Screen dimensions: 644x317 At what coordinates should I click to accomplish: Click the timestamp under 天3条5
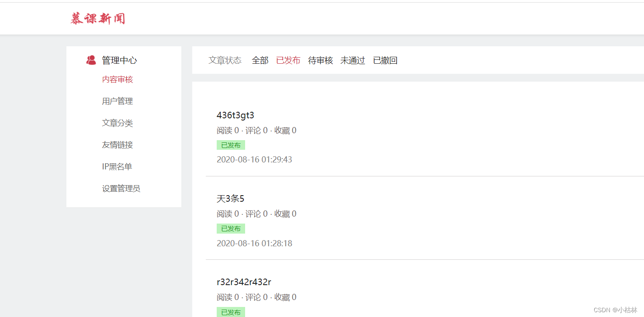254,243
